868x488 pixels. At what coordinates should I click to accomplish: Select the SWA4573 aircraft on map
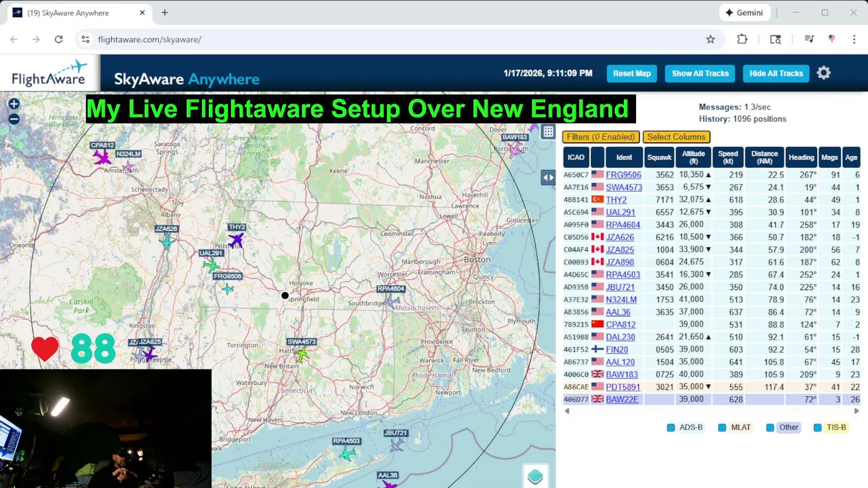coord(302,354)
